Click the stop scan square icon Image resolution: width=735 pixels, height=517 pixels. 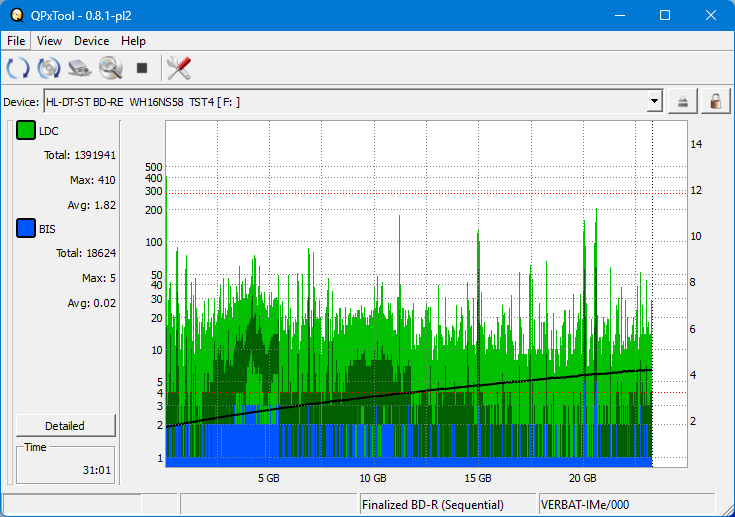[x=142, y=68]
